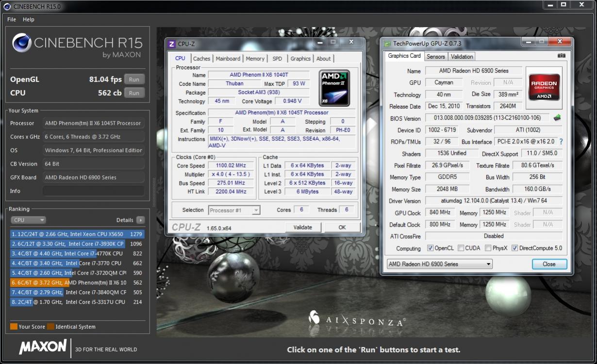Open the Processor #1 selection dropdown
This screenshot has height=364, width=597.
(x=234, y=210)
